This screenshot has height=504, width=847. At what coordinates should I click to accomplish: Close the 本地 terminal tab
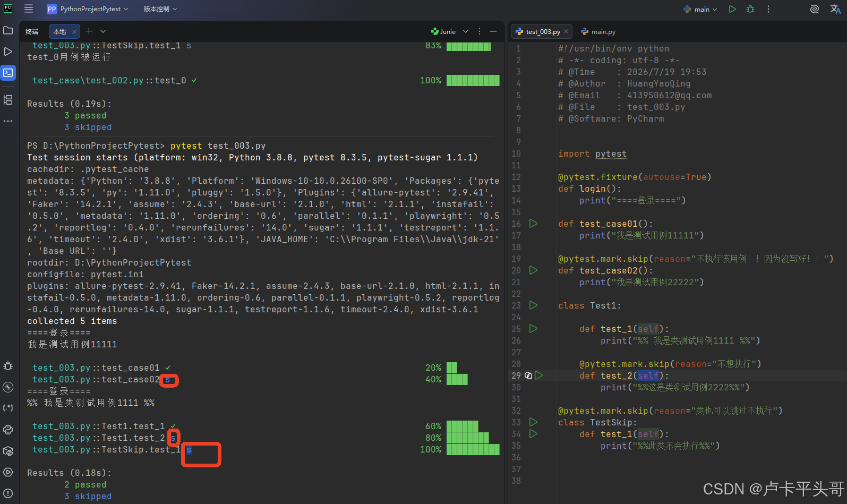74,32
